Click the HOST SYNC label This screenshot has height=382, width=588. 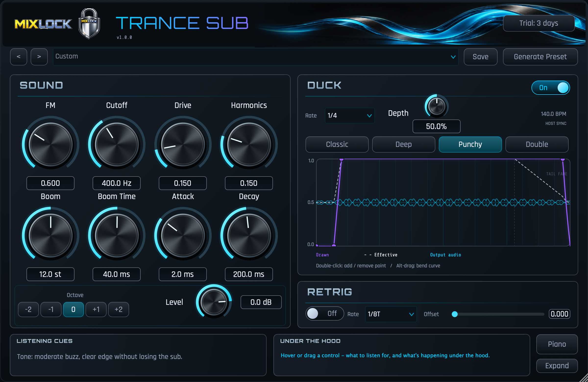click(556, 123)
